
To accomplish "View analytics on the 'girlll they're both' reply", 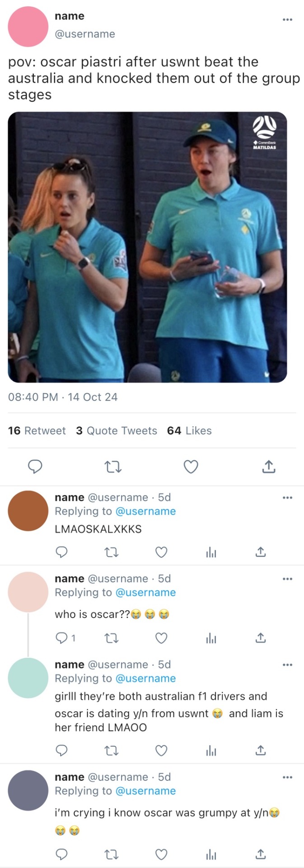I will pyautogui.click(x=211, y=751).
